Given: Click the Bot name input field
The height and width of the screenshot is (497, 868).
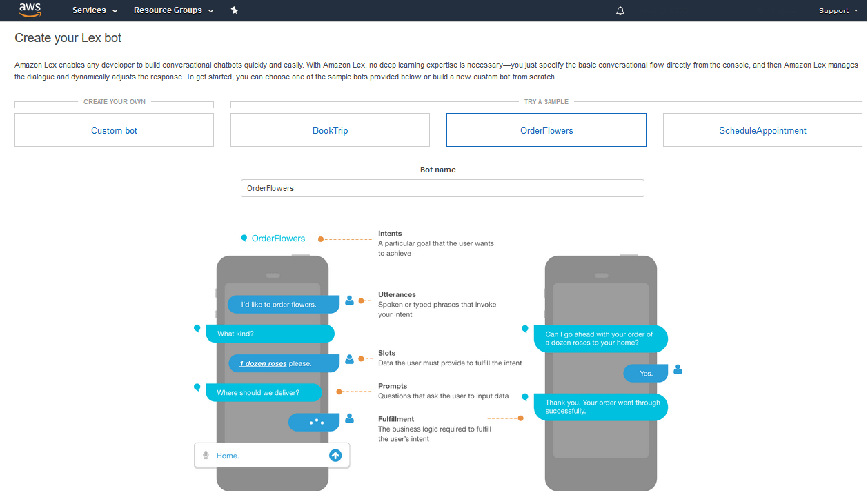Looking at the screenshot, I should coord(442,188).
